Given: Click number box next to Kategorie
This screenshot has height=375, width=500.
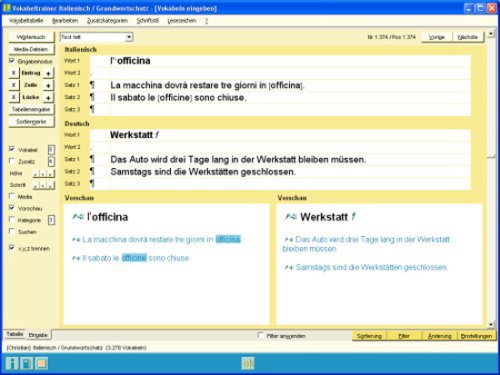Looking at the screenshot, I should (51, 220).
